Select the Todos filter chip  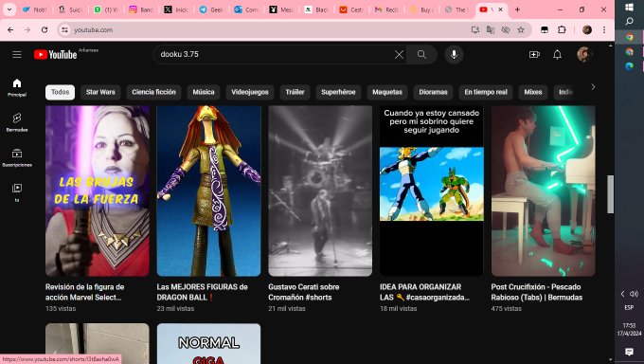(x=60, y=92)
